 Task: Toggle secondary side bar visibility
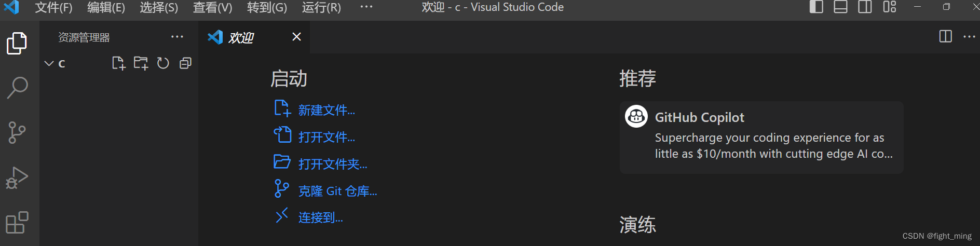tap(865, 7)
